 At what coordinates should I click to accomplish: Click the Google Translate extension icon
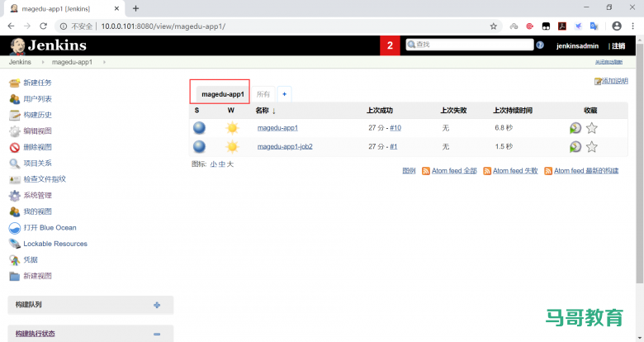pos(594,26)
